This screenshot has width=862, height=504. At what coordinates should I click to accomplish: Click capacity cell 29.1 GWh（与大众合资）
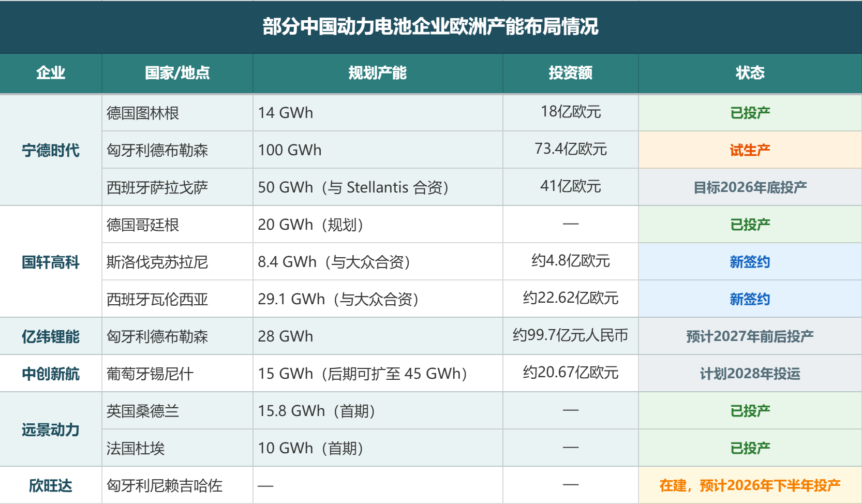click(x=378, y=299)
